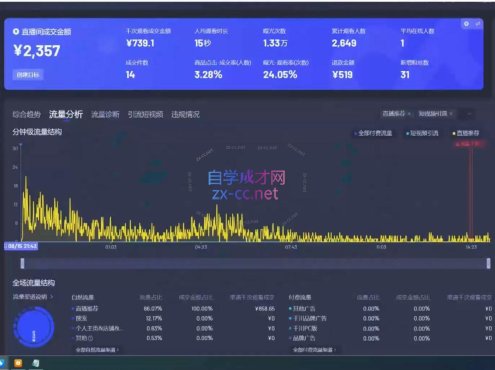Click the 直播推荐 row in natural traffic table
The image size is (495, 370).
click(173, 309)
